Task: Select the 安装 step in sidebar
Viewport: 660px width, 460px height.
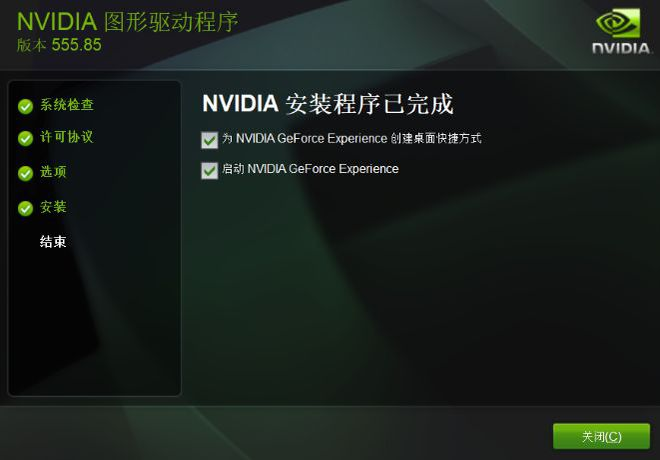Action: [53, 207]
